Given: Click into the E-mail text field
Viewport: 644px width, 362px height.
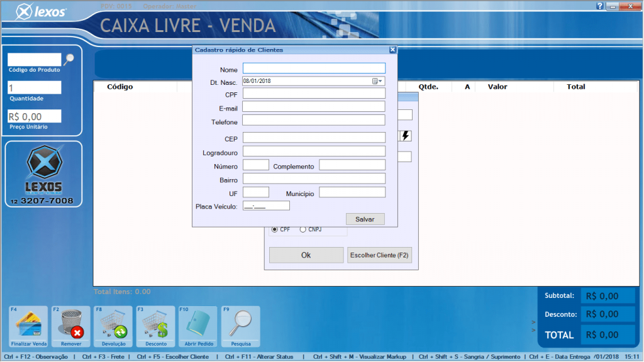Looking at the screenshot, I should (313, 107).
